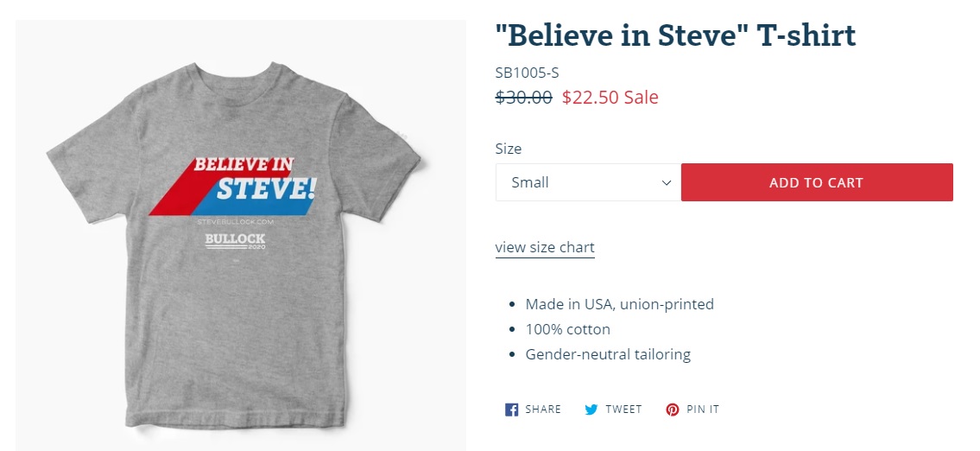Select the SB1005-S product code text
980x451 pixels.
527,73
